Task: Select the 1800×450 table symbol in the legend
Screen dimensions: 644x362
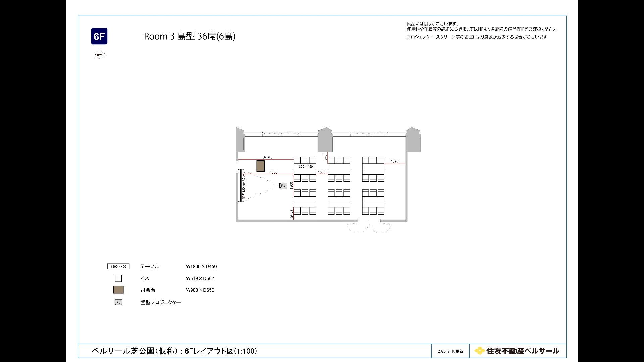Action: [x=118, y=266]
